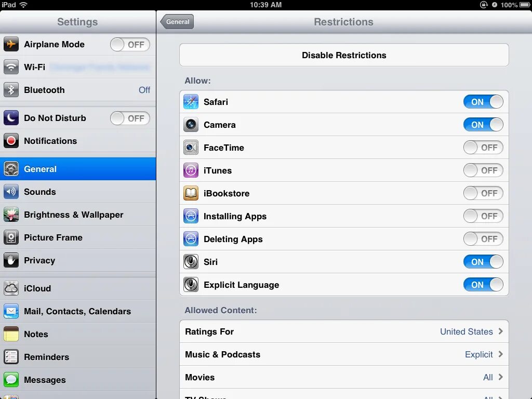Open the Reminders settings row

(78, 357)
